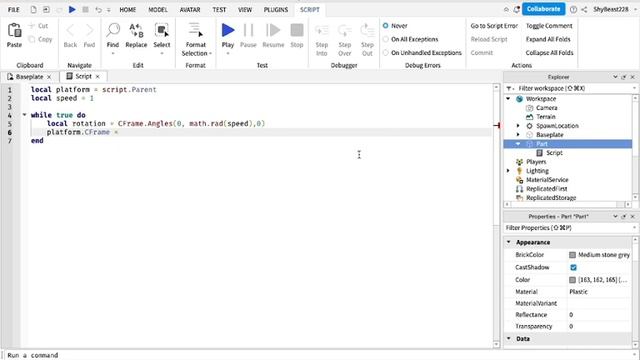Switch to the AVATAR ribbon tab
Screen dimensions: 640x360
pos(190,9)
